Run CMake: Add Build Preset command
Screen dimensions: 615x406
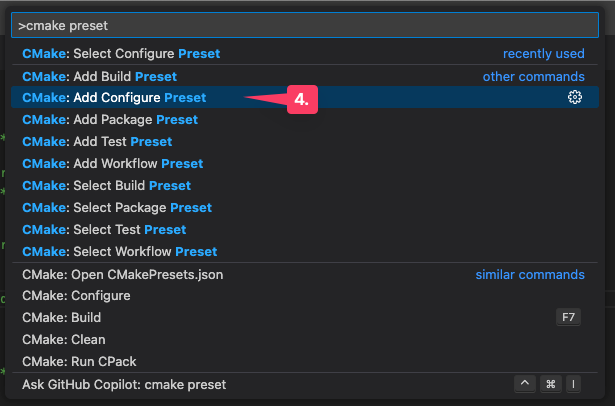(x=99, y=76)
